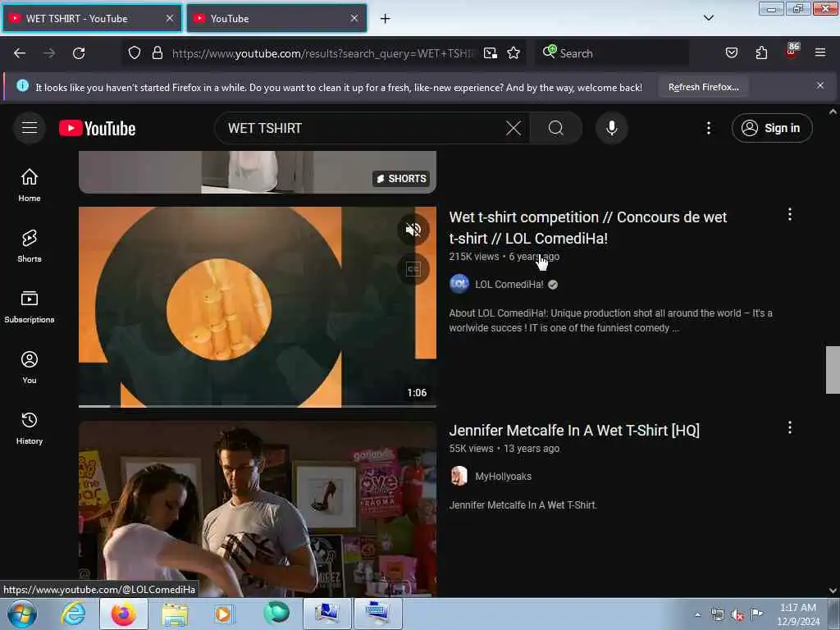This screenshot has height=630, width=840.
Task: Close the WET TSHIRT - YouTube tab
Action: click(169, 18)
